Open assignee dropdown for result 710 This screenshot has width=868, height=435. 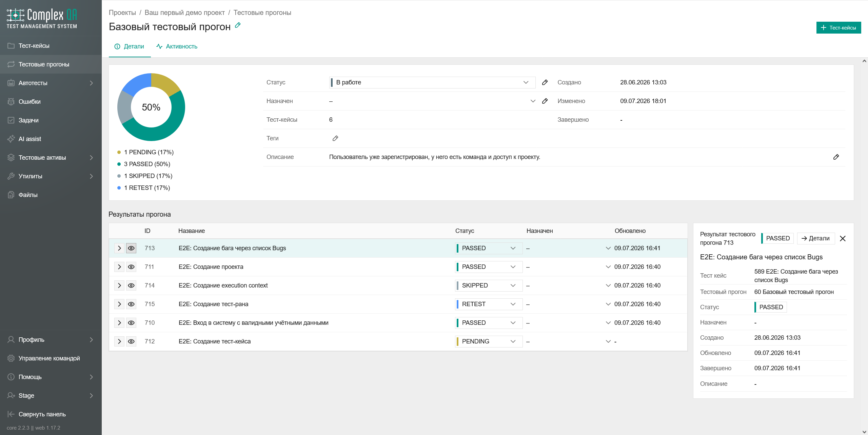click(569, 323)
